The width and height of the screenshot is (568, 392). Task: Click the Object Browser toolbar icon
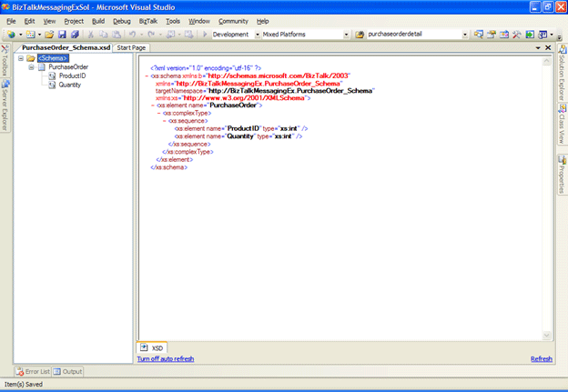504,35
